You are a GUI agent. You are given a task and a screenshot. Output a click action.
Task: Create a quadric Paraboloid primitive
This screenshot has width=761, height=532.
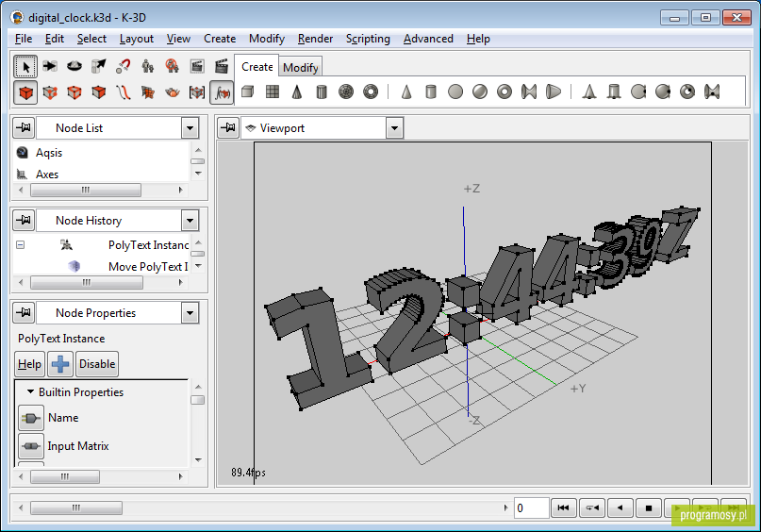tap(554, 91)
